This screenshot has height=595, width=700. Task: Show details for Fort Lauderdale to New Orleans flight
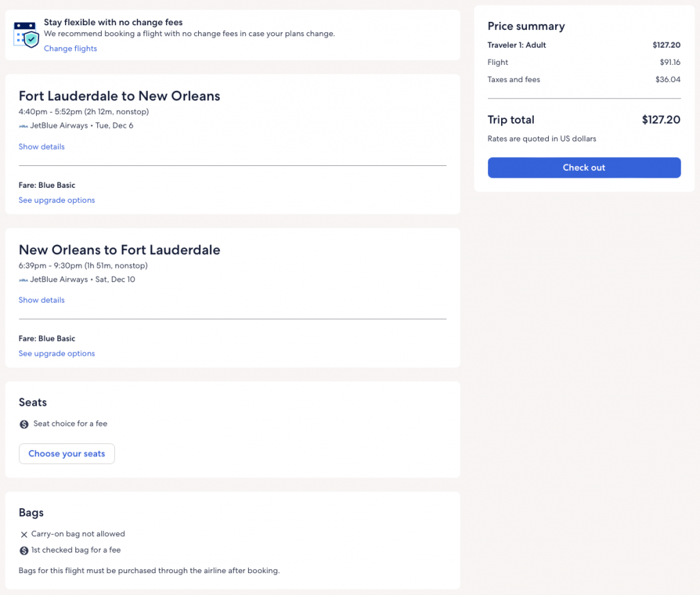pyautogui.click(x=42, y=147)
